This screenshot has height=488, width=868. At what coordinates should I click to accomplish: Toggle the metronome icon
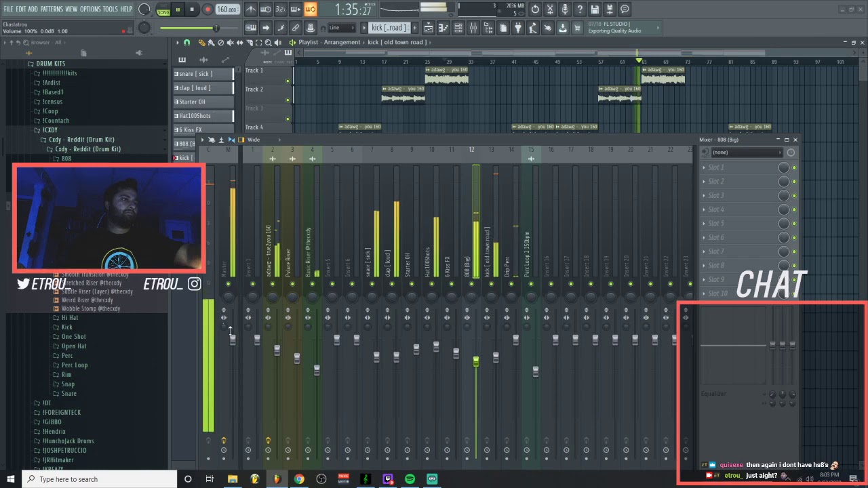coord(251,9)
